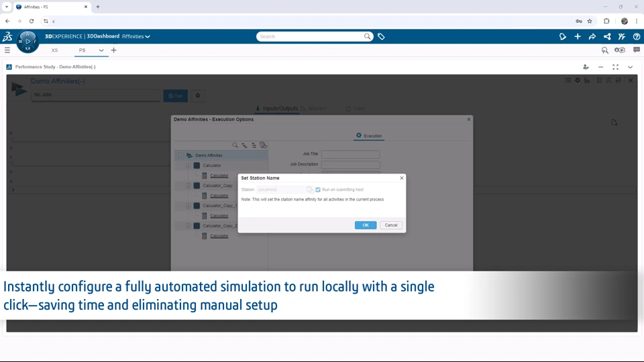Open the PS tab dropdown chevron
Image resolution: width=644 pixels, height=362 pixels.
click(x=101, y=50)
